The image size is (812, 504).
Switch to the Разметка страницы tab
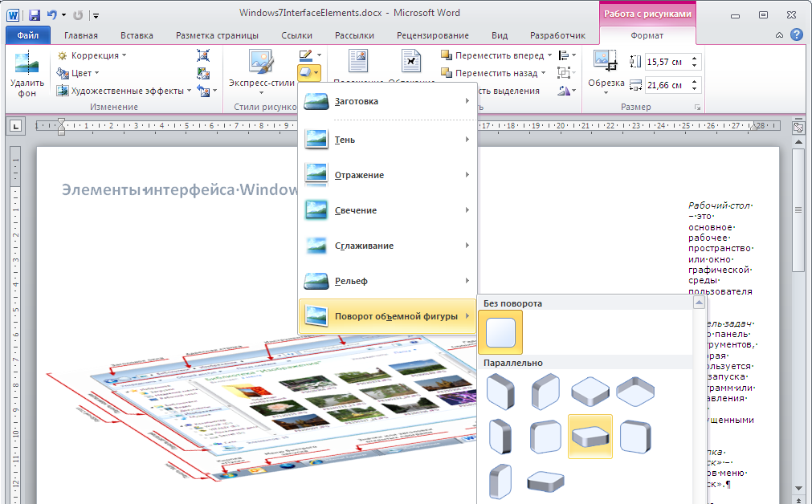tap(217, 35)
